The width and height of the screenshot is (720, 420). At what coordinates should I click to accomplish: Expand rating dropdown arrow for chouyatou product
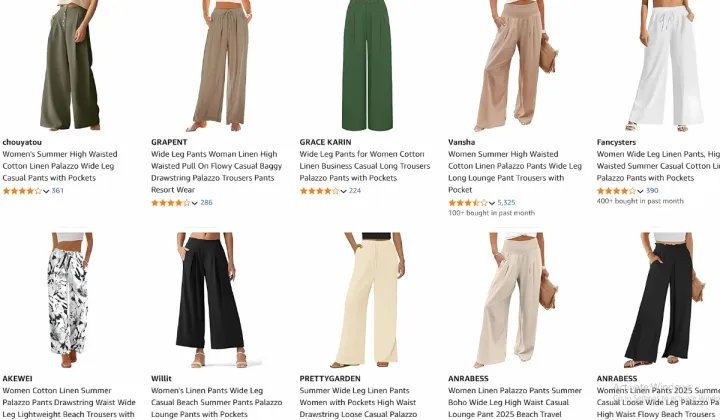point(46,191)
